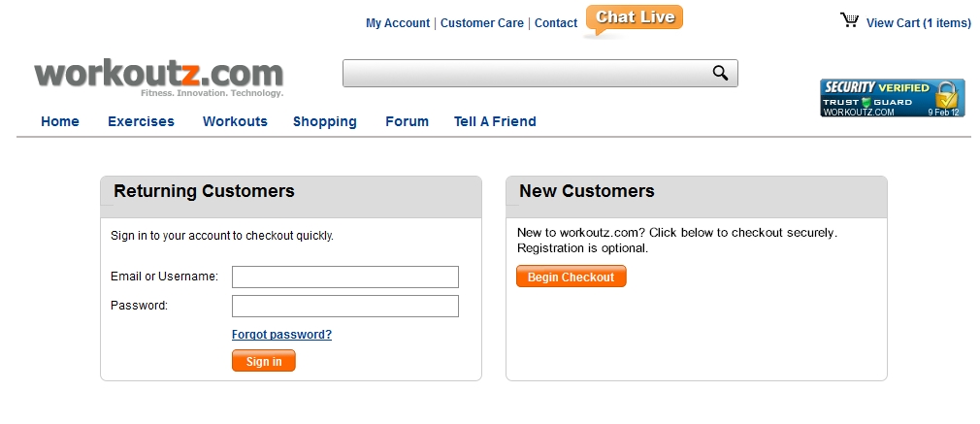Visit the Forum page
980x424 pixels.
(407, 121)
